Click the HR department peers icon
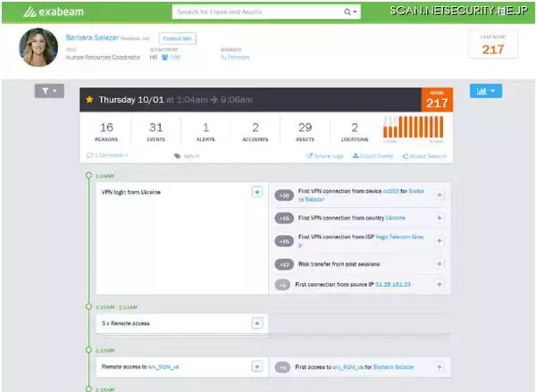The image size is (536, 392). (163, 56)
